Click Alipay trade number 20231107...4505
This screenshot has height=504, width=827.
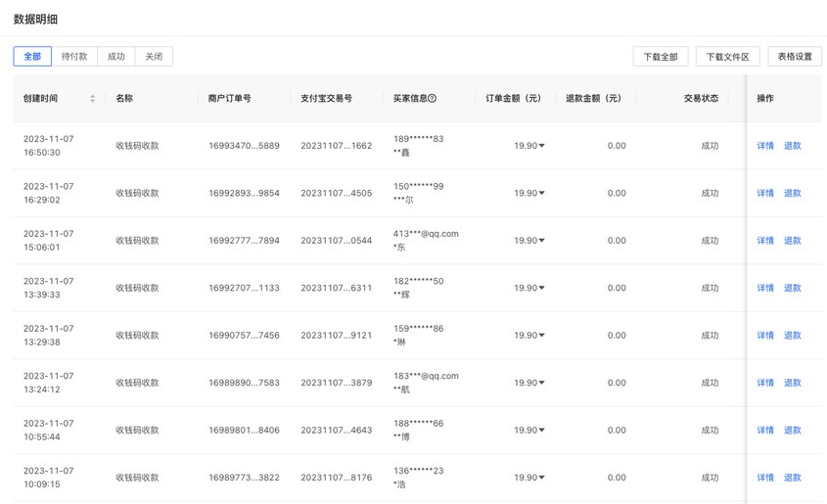[337, 193]
